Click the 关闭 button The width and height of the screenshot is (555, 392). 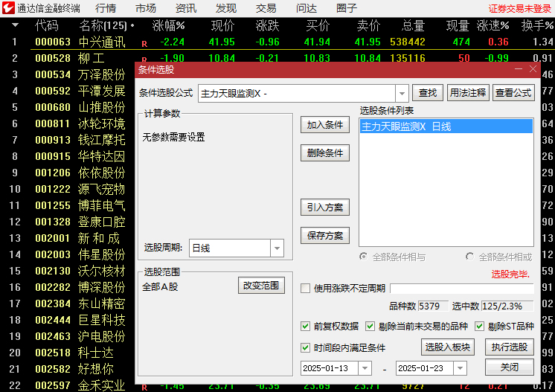click(x=510, y=367)
